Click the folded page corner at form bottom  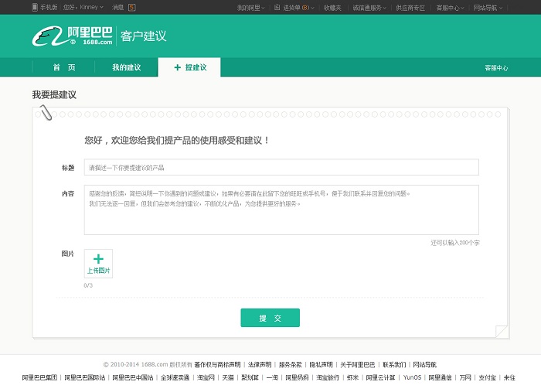coord(502,332)
